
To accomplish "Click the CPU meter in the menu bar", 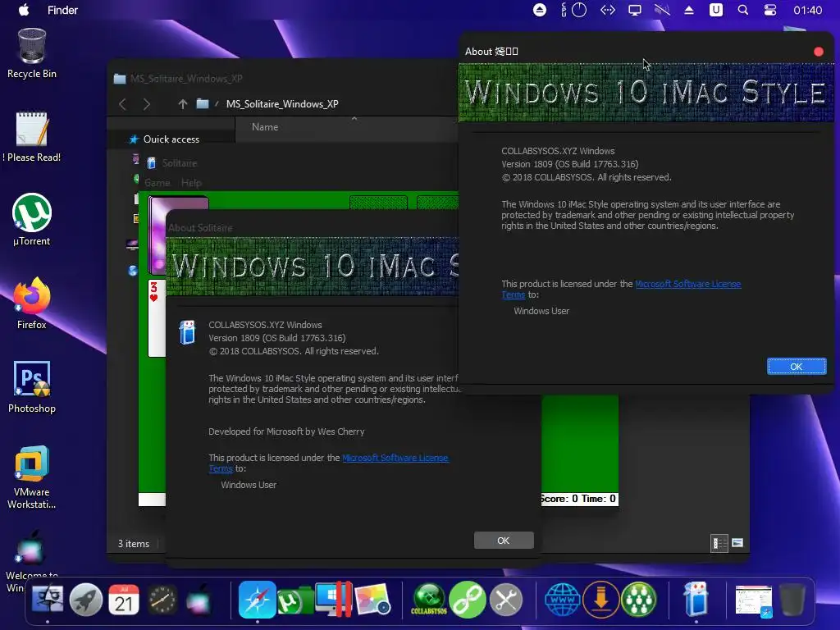I will 573,10.
